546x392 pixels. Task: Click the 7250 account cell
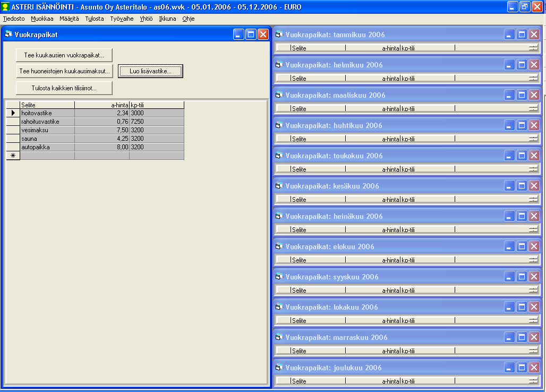(157, 122)
